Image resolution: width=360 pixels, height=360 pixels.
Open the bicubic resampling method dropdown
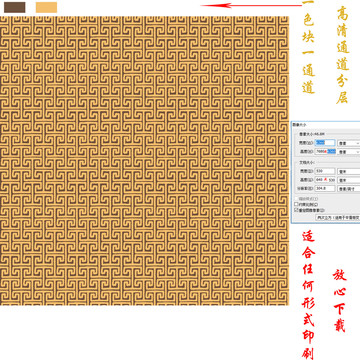[x=338, y=217]
